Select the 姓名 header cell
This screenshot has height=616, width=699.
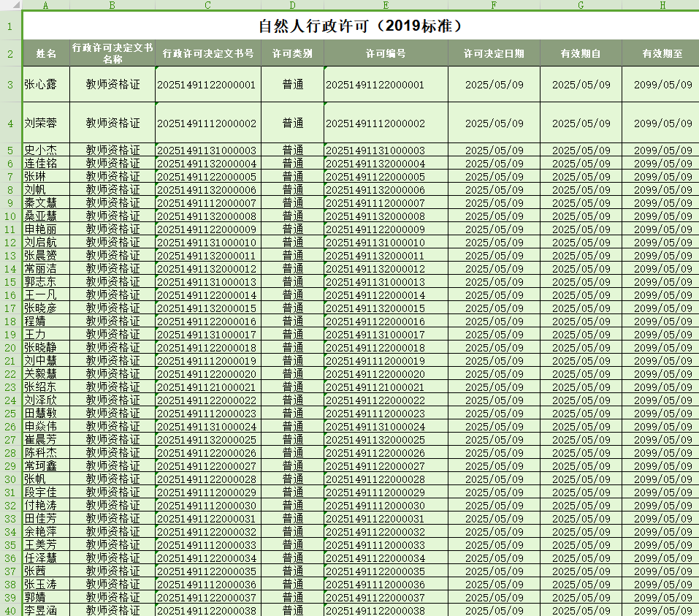tap(46, 53)
